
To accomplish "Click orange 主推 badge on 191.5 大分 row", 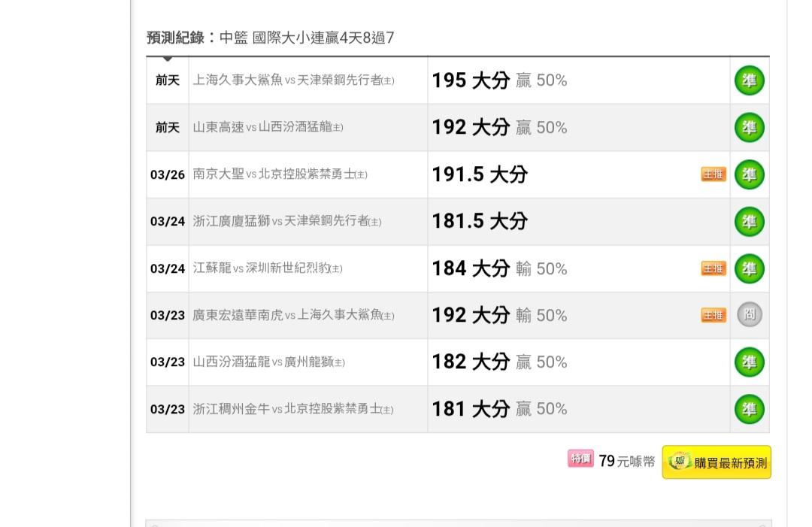I will [x=713, y=174].
